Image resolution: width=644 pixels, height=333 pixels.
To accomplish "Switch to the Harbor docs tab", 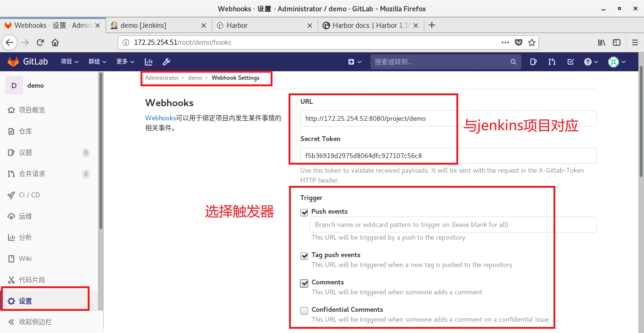I will point(371,25).
